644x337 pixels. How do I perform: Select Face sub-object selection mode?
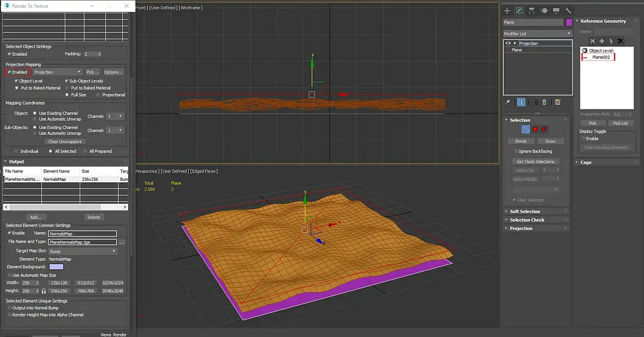(535, 129)
